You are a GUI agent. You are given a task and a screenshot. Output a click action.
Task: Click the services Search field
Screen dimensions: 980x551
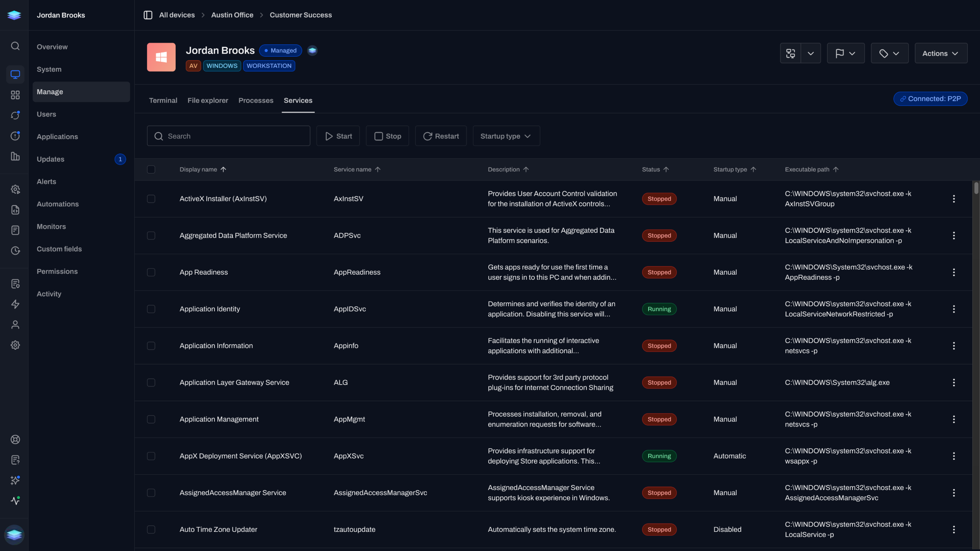pos(229,136)
